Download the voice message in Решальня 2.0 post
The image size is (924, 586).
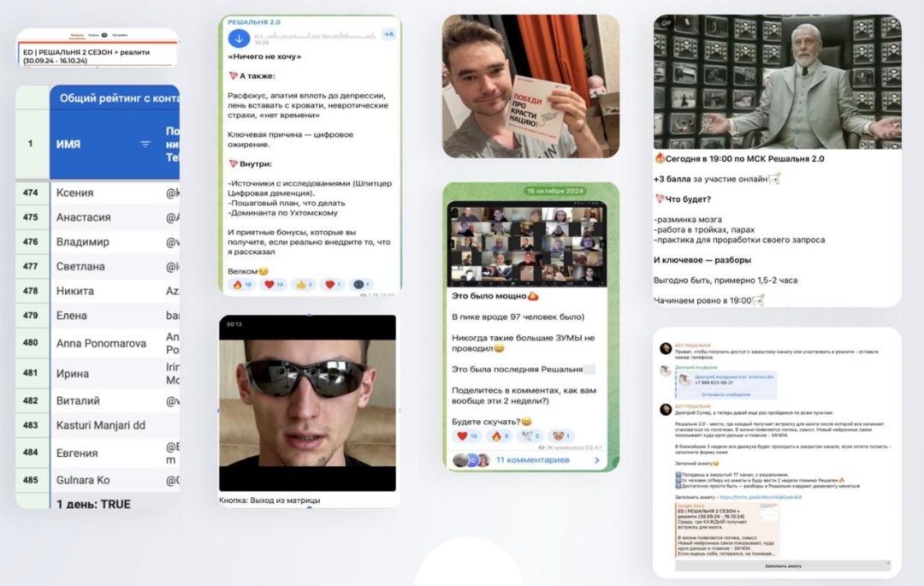[239, 38]
